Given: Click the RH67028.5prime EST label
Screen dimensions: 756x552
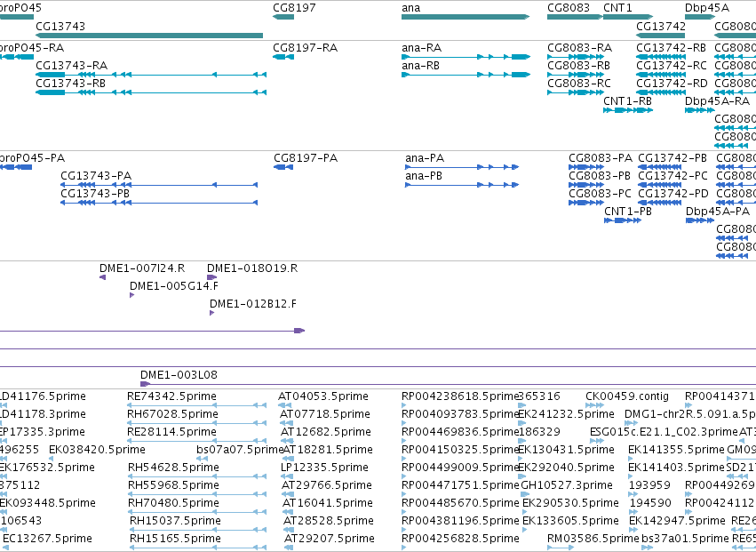Looking at the screenshot, I should 172,414.
